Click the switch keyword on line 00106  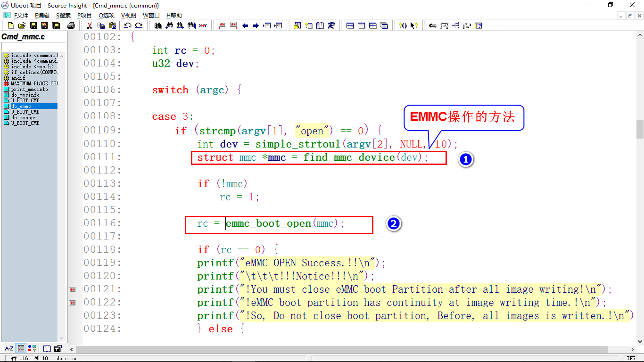[x=170, y=90]
